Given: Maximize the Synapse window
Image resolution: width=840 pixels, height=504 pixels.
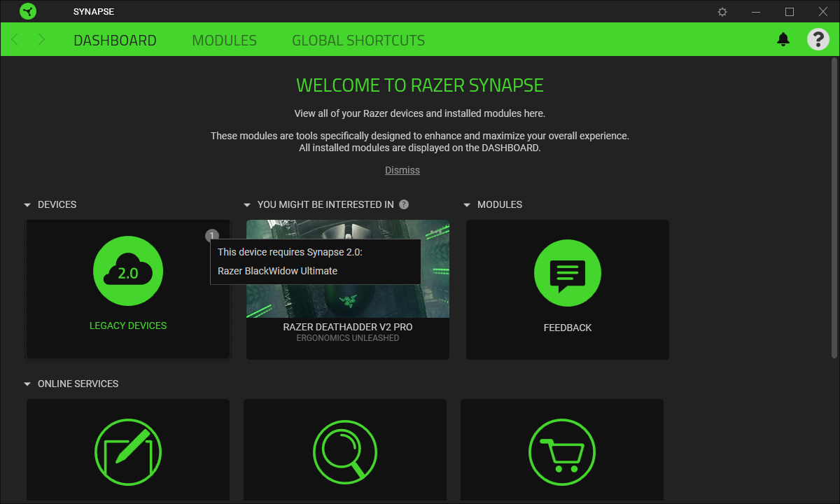Looking at the screenshot, I should 790,12.
